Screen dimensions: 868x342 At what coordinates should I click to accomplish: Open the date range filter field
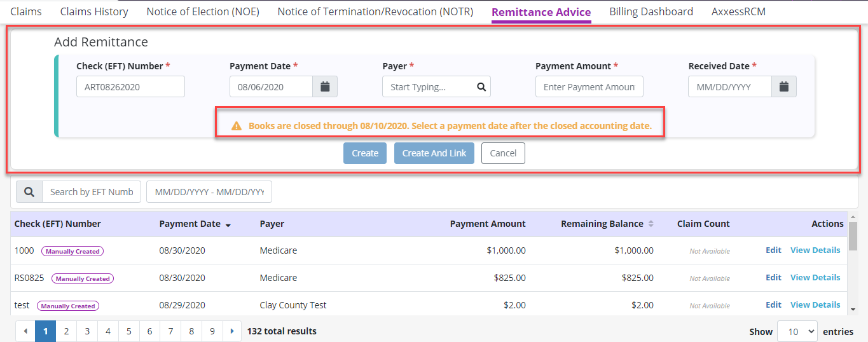click(209, 192)
